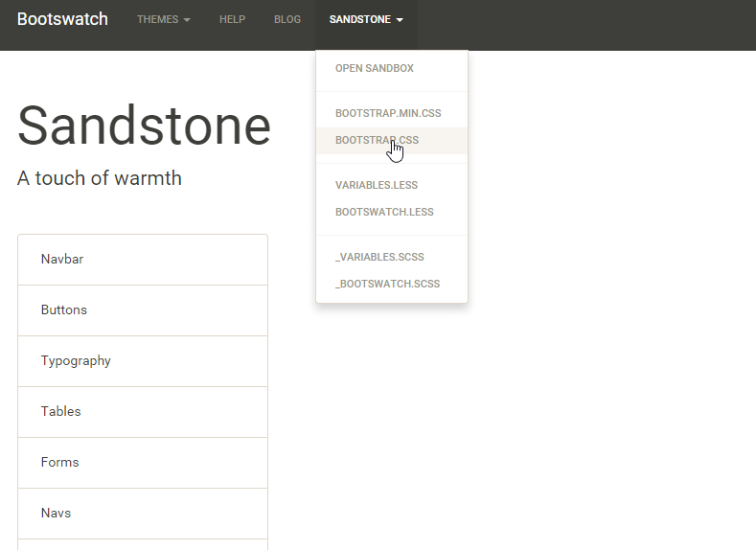The width and height of the screenshot is (756, 550).
Task: Go to the Blog page
Action: (287, 19)
